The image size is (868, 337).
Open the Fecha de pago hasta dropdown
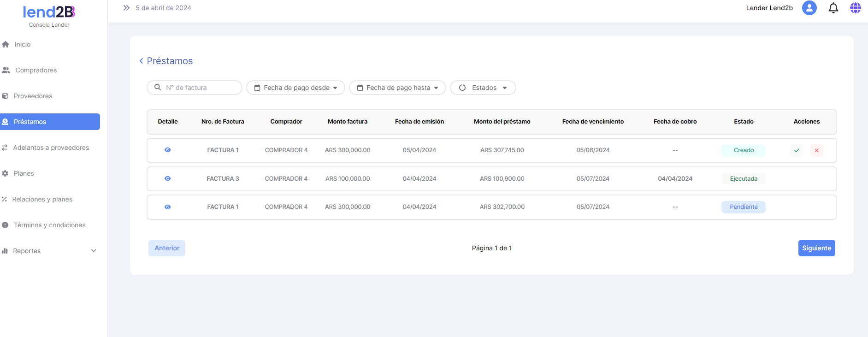[x=397, y=88]
